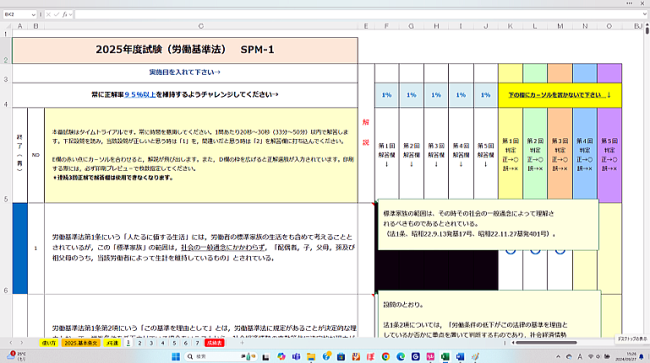This screenshot has width=650, height=363.
Task: Select the 第1回解答欄 header cell
Action: [387, 155]
